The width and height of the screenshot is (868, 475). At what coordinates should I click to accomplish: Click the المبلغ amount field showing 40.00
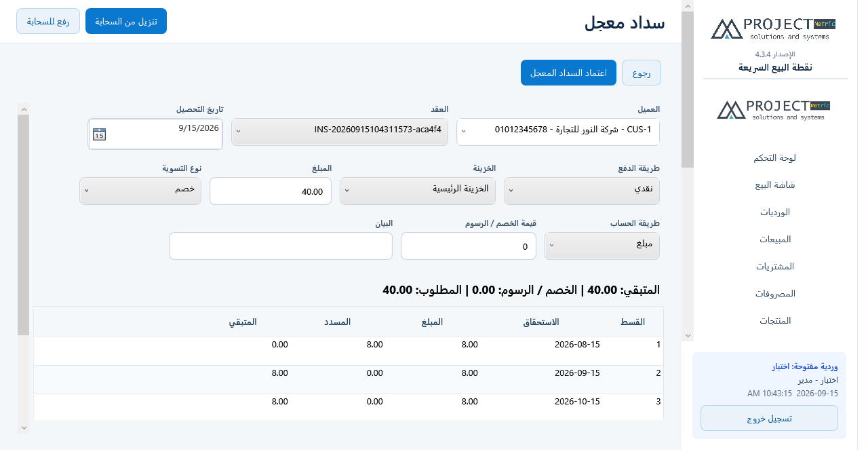pos(271,191)
